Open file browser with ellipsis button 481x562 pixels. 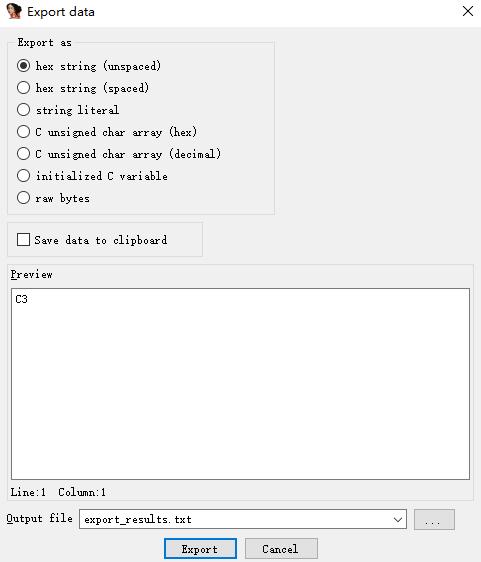pos(434,519)
